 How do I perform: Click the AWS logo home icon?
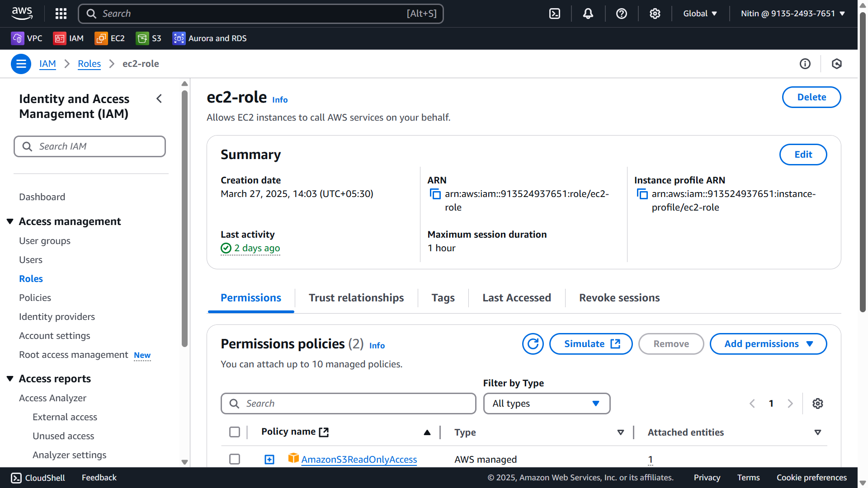[x=22, y=14]
